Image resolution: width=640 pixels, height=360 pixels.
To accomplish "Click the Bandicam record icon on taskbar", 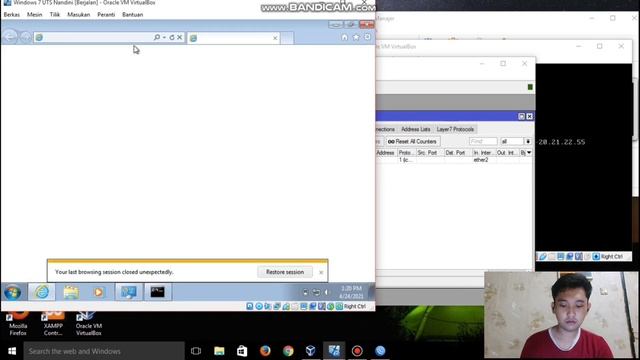I will 357,351.
